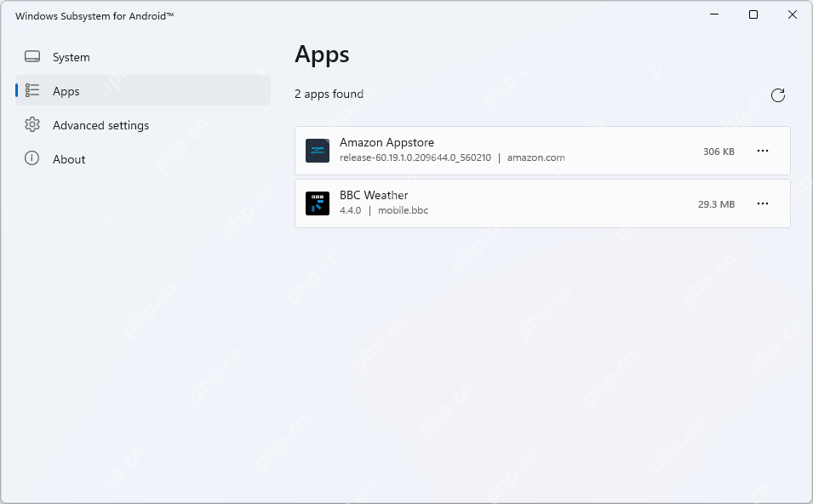Image resolution: width=813 pixels, height=504 pixels.
Task: Open the Advanced settings gear icon
Action: [32, 124]
